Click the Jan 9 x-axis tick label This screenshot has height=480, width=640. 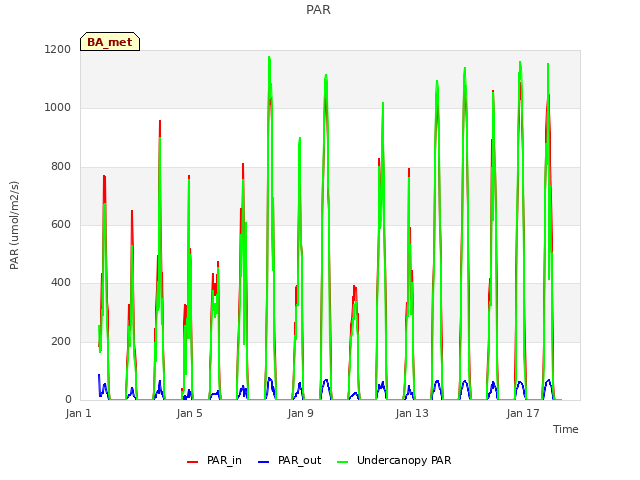tap(300, 413)
